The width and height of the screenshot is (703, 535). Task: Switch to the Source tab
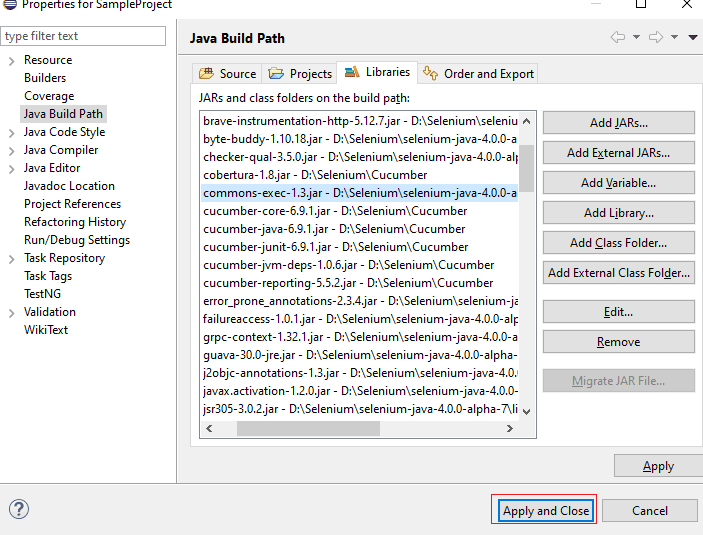228,73
